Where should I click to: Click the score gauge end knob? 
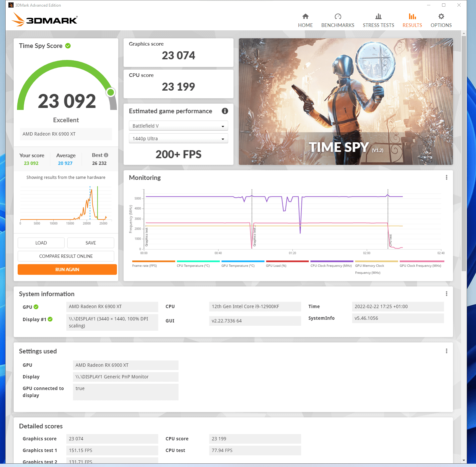pos(111,92)
